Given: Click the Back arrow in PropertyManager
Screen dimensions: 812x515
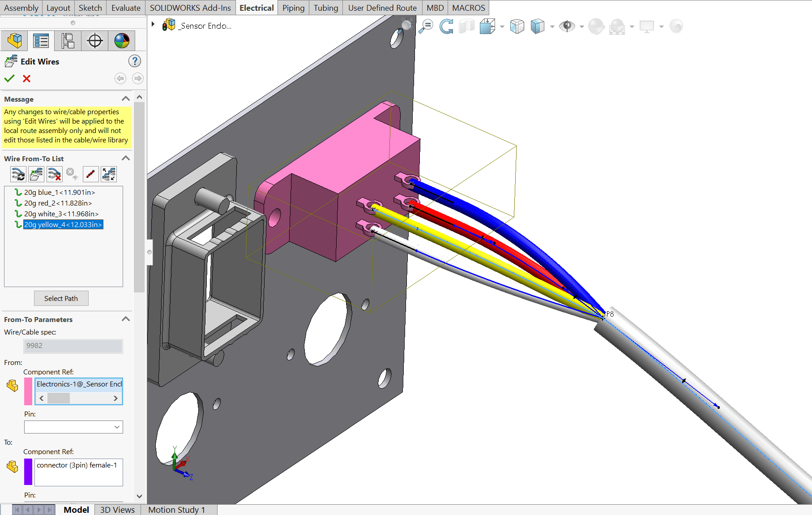Looking at the screenshot, I should 120,78.
